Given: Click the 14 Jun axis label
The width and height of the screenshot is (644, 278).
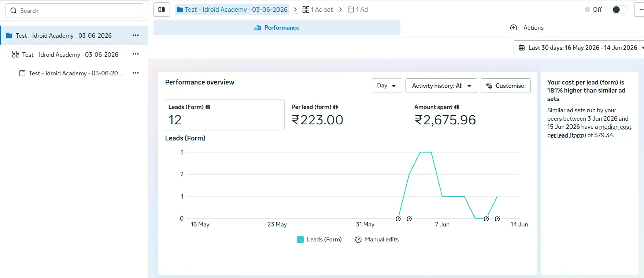Looking at the screenshot, I should 519,225.
